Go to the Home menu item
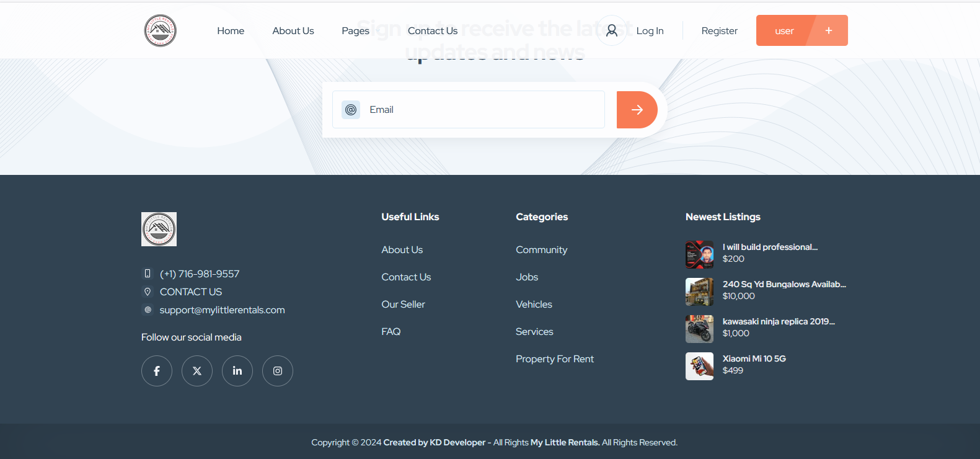The height and width of the screenshot is (459, 980). click(x=231, y=31)
